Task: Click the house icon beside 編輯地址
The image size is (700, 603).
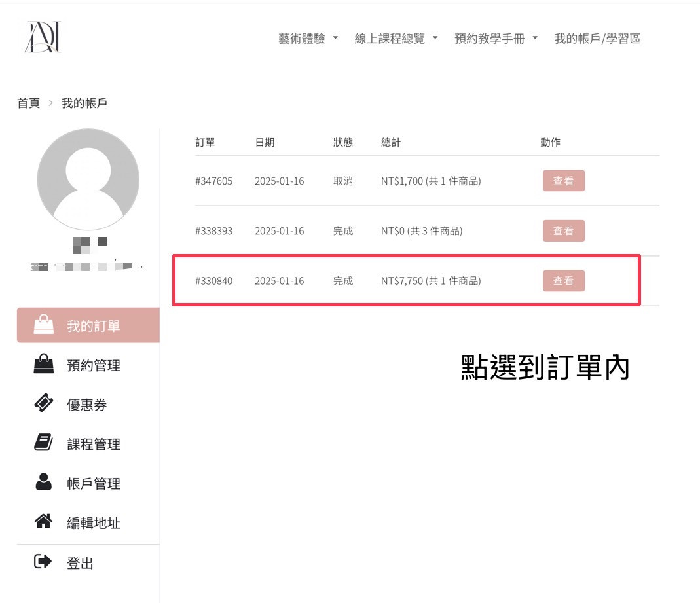Action: click(44, 522)
